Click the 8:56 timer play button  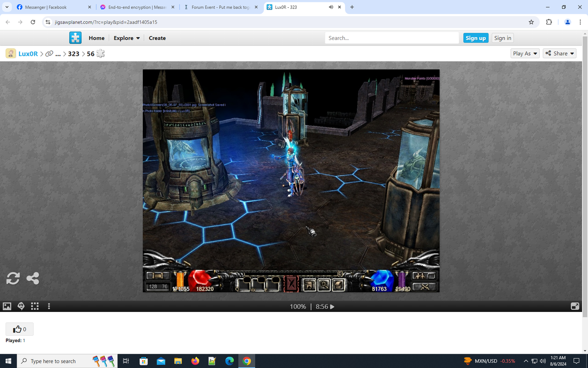point(325,306)
